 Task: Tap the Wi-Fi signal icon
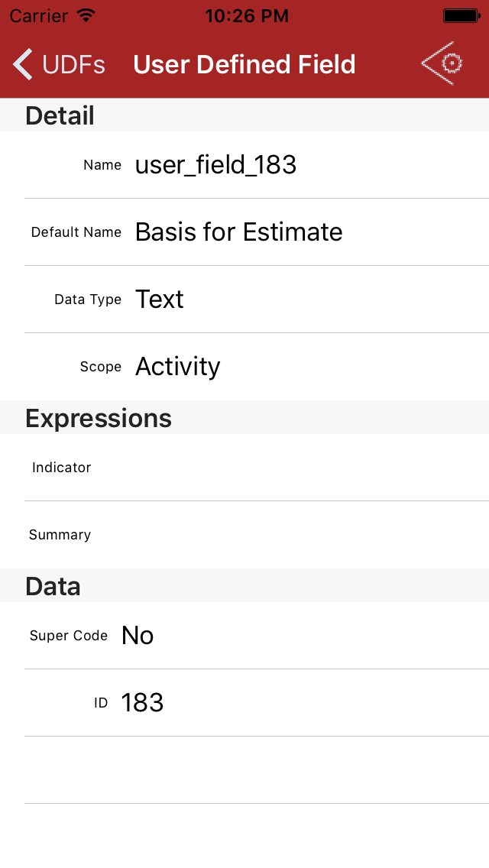click(86, 15)
